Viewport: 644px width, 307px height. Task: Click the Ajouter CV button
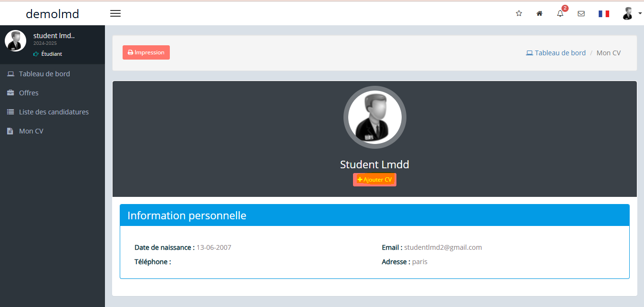[x=374, y=180]
